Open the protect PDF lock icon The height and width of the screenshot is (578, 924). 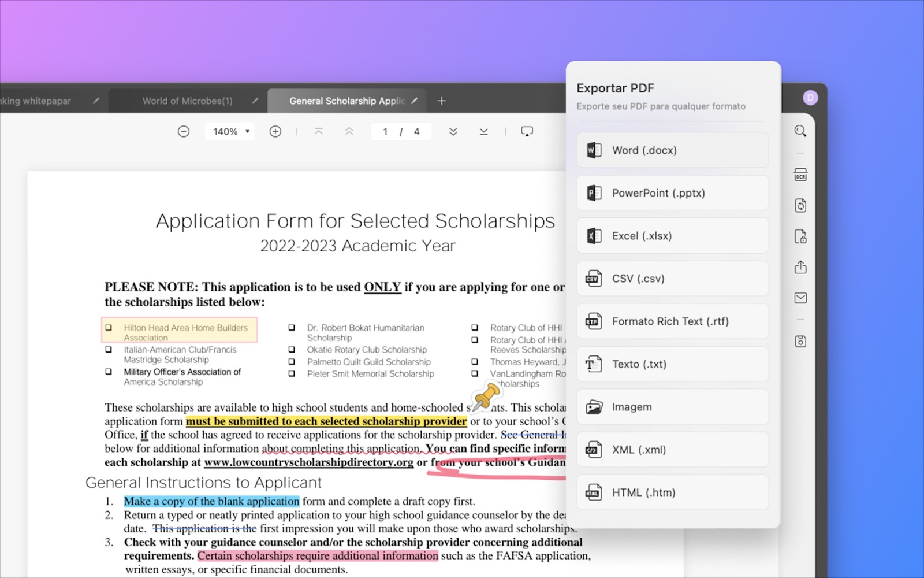point(800,236)
